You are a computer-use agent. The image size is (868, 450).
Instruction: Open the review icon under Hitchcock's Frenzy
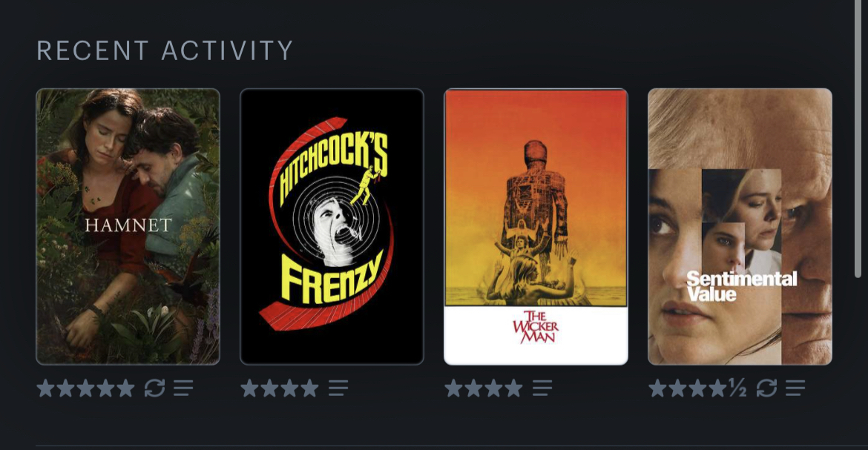coord(338,388)
